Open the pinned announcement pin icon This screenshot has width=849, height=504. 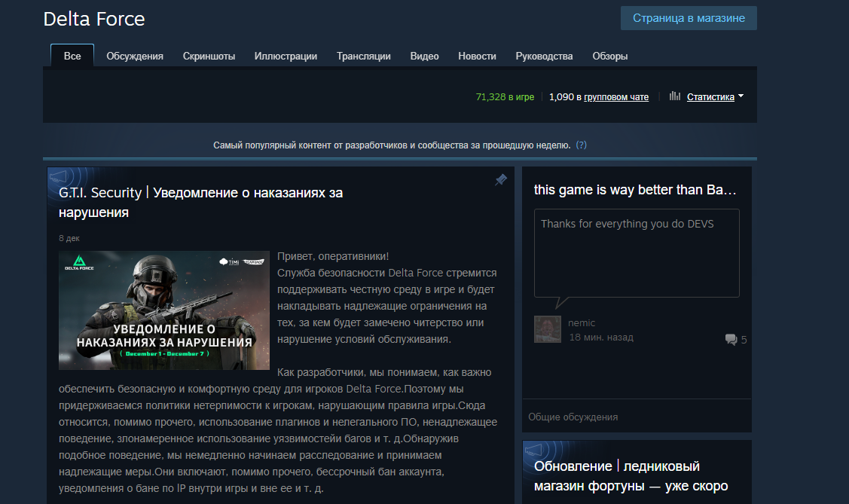[x=501, y=180]
